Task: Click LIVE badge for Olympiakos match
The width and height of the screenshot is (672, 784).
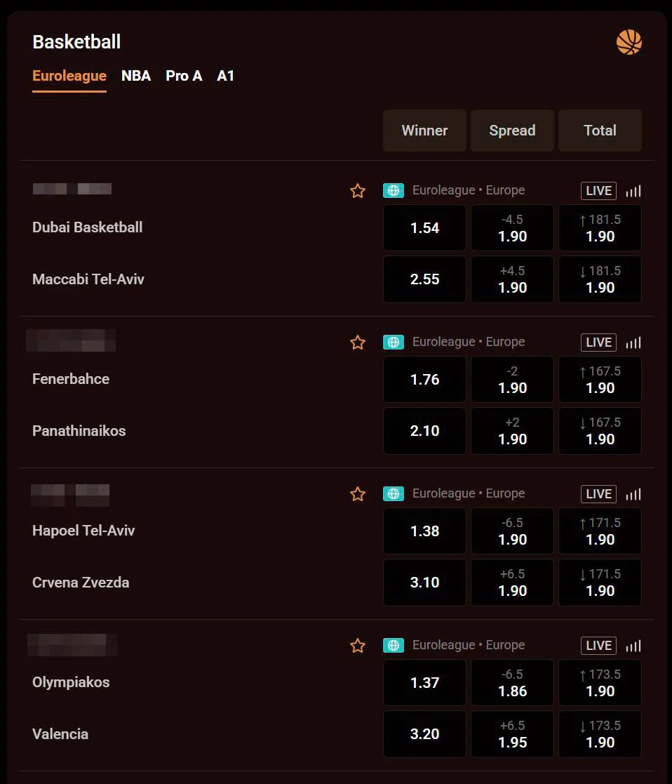Action: coord(598,646)
